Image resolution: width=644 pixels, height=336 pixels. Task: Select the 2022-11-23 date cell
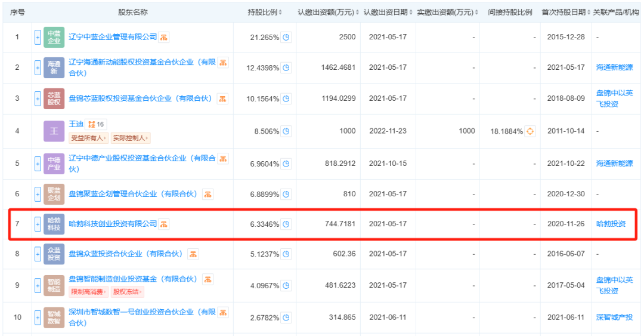coord(388,131)
